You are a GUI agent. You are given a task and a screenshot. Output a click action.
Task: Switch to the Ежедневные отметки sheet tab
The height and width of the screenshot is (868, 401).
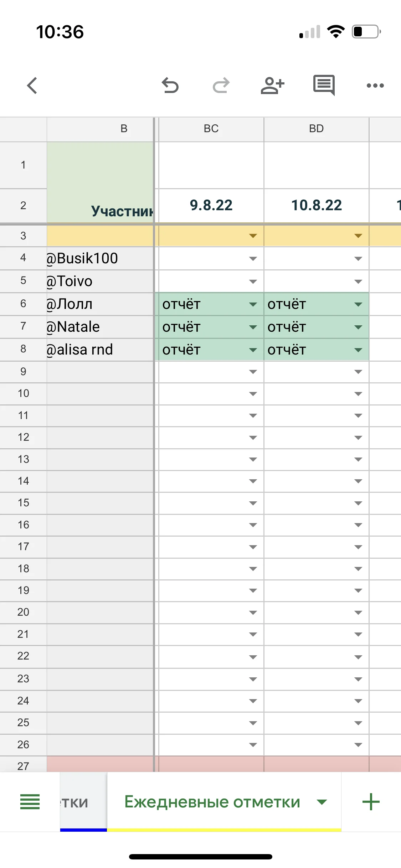click(212, 802)
